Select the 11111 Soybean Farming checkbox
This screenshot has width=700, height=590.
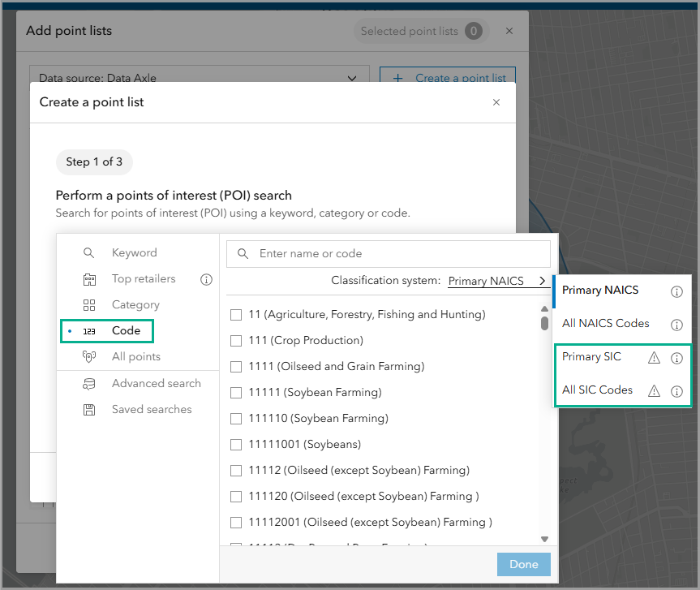click(236, 393)
